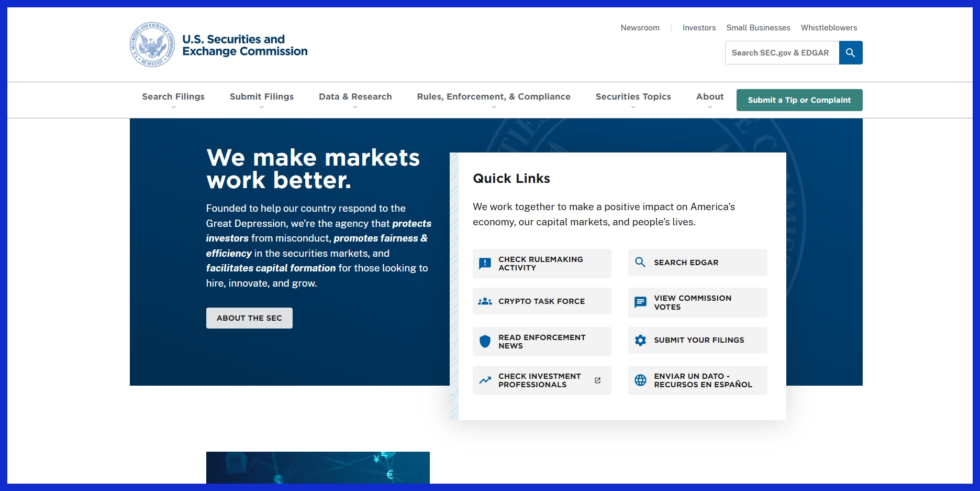Open the Newsroom link
The height and width of the screenshot is (491, 980).
[640, 28]
